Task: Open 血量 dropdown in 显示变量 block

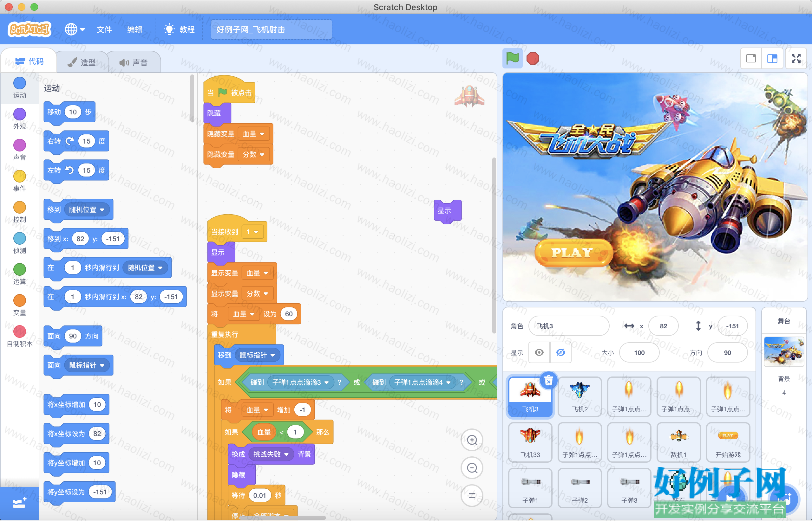Action: [x=257, y=273]
